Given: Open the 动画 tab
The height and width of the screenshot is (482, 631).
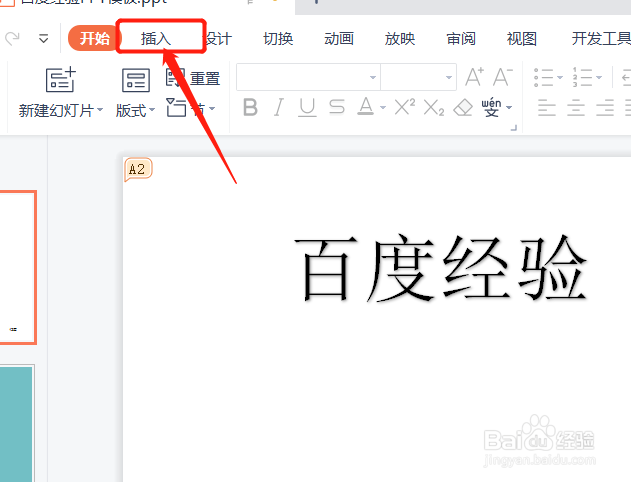Looking at the screenshot, I should click(x=339, y=39).
